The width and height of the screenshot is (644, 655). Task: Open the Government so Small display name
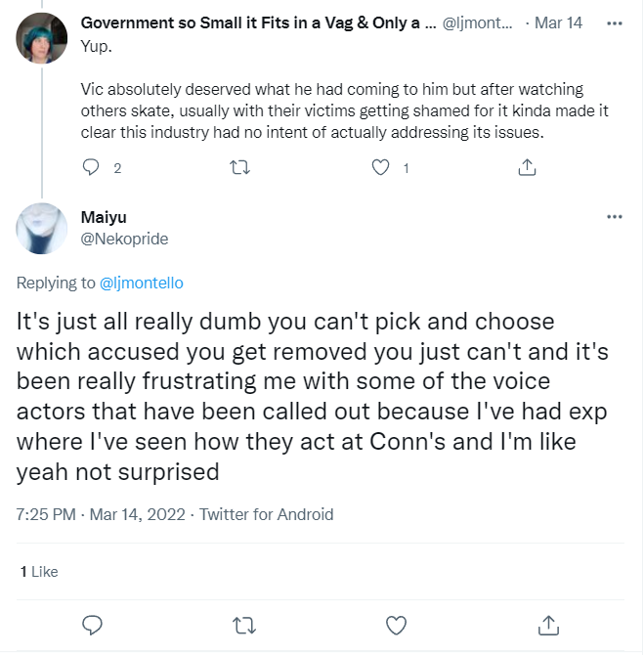click(259, 23)
